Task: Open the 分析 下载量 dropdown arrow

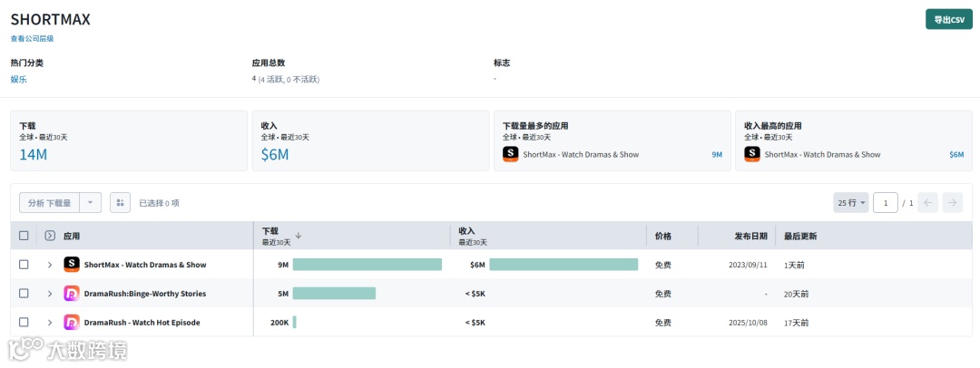Action: click(91, 203)
